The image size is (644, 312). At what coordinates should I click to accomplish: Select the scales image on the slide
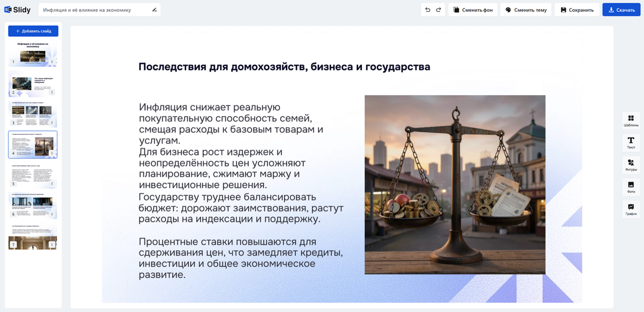tap(455, 185)
